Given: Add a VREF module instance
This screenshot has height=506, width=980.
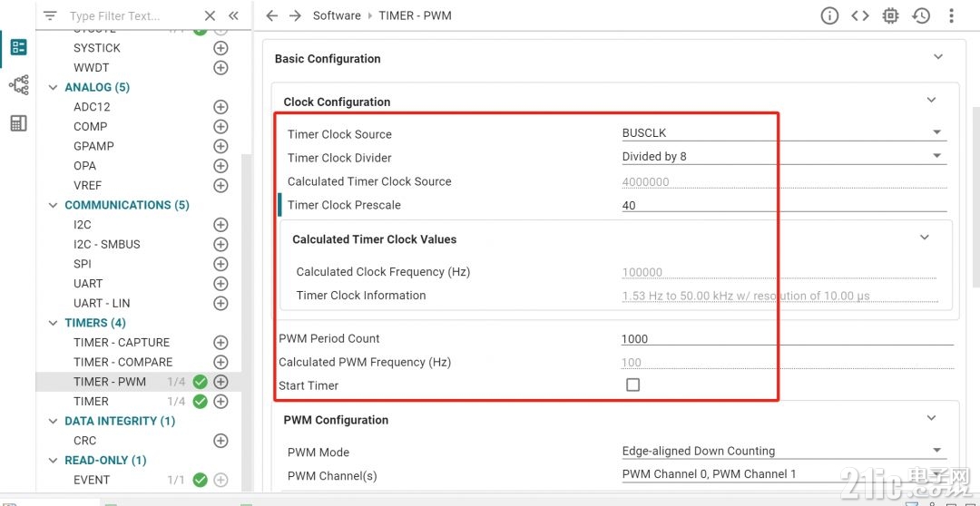Looking at the screenshot, I should click(x=220, y=186).
